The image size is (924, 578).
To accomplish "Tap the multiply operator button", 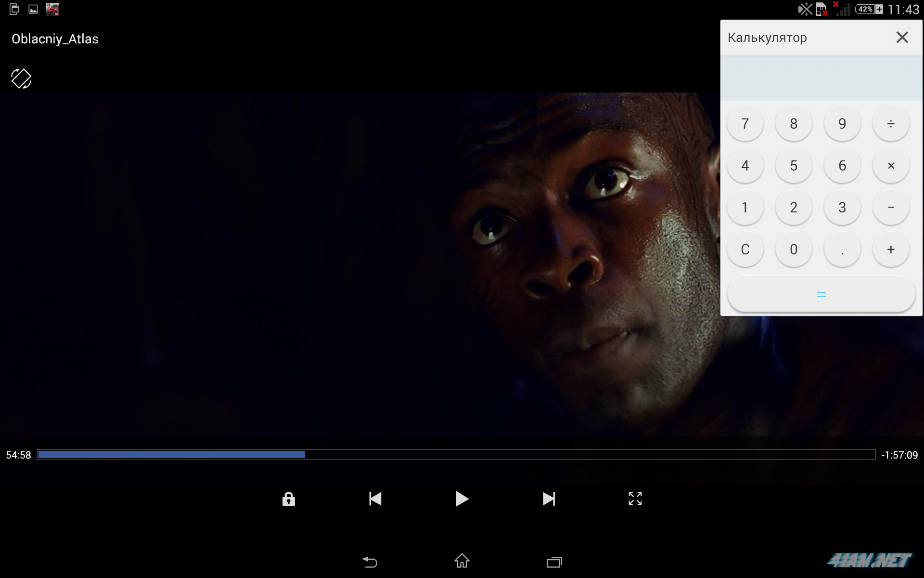I will pos(891,166).
